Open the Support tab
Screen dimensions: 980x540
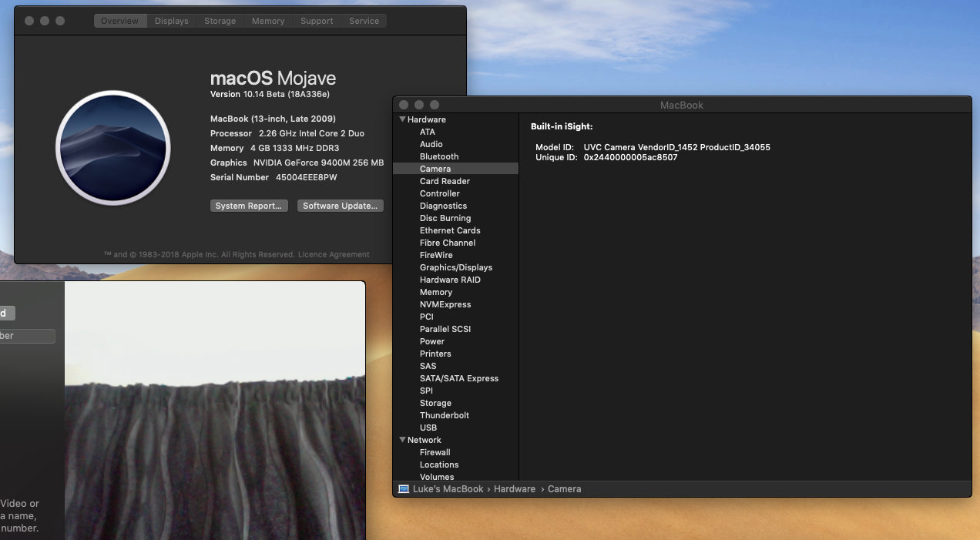317,21
